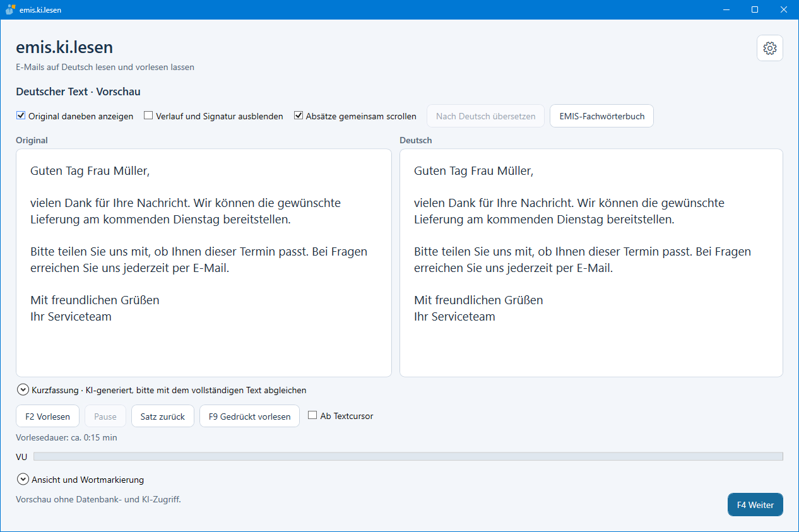The height and width of the screenshot is (532, 799).
Task: Continue with the 'F4 Weiter' button
Action: pyautogui.click(x=755, y=505)
